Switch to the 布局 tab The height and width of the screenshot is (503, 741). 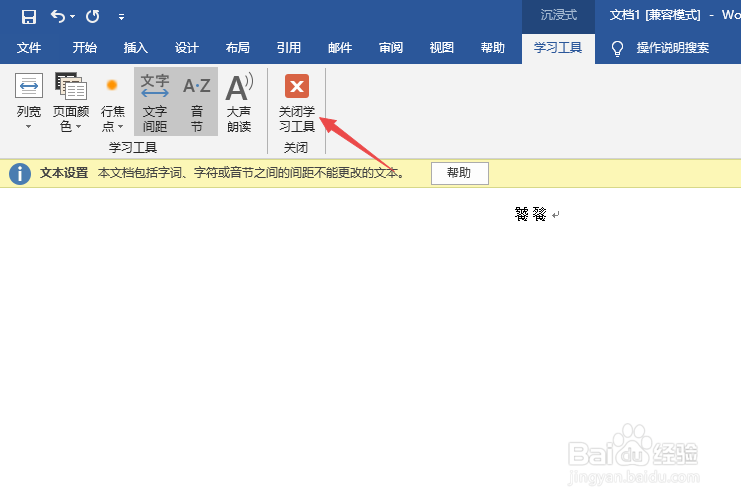238,48
